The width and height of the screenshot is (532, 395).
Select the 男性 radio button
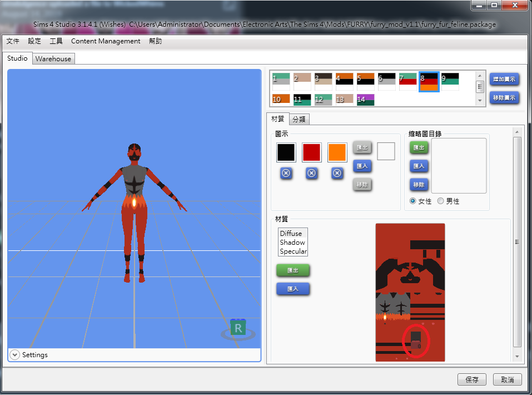(440, 201)
